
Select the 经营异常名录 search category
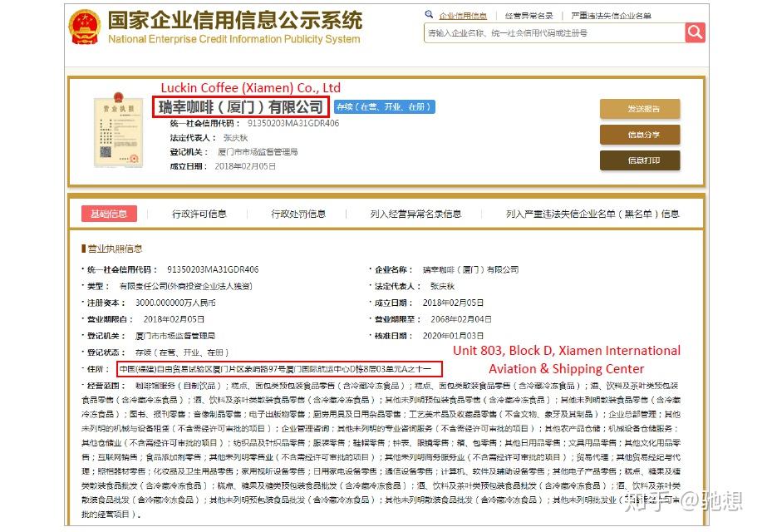click(x=528, y=16)
